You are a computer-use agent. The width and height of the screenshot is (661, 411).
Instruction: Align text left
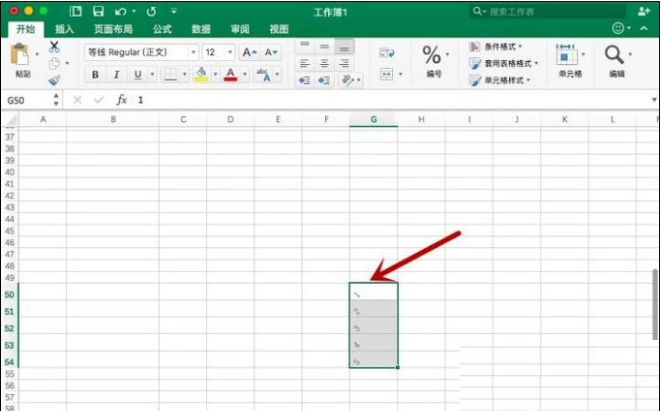click(x=305, y=64)
